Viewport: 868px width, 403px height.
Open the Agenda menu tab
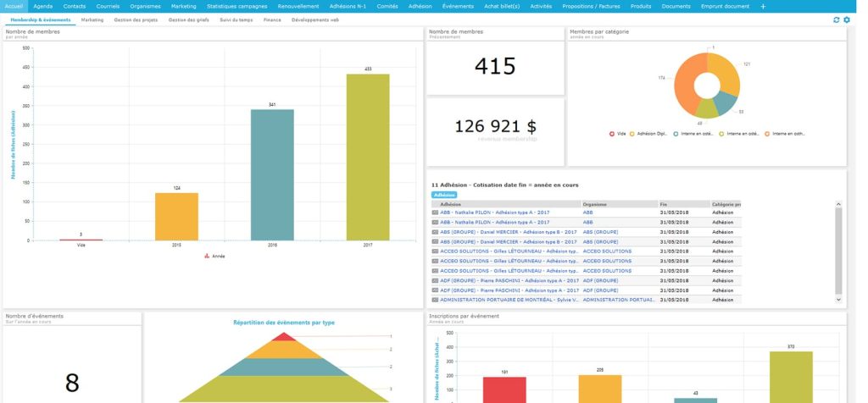pyautogui.click(x=42, y=6)
